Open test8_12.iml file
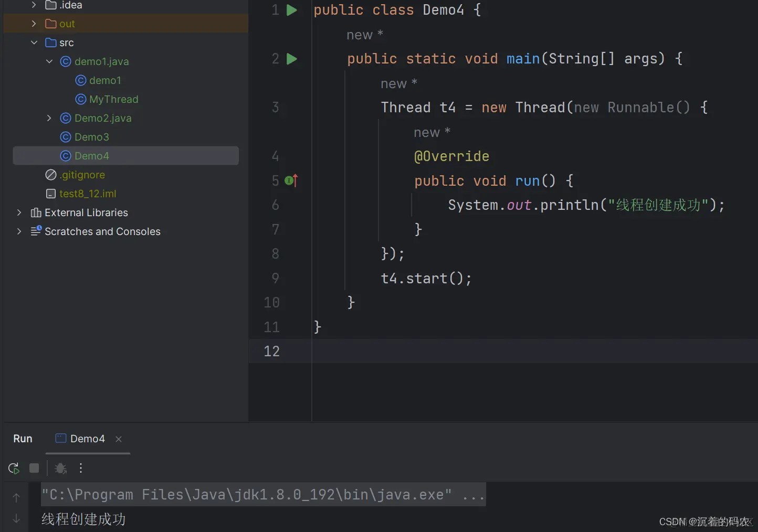 pos(88,194)
